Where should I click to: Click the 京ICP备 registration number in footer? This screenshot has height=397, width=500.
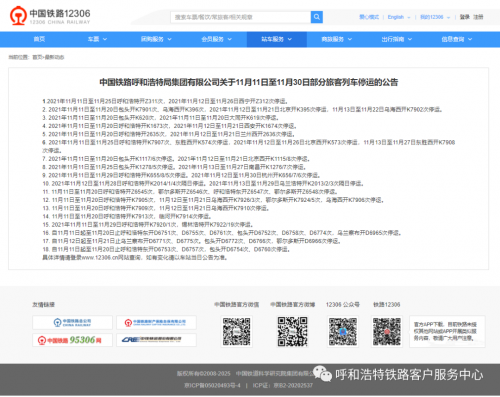[x=212, y=385]
